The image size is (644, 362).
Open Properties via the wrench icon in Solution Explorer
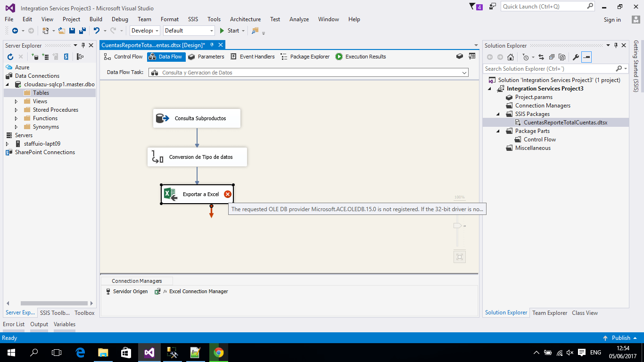click(x=576, y=57)
